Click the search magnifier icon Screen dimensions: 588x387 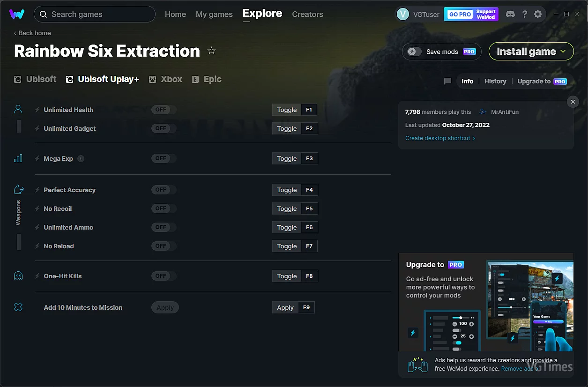(43, 14)
